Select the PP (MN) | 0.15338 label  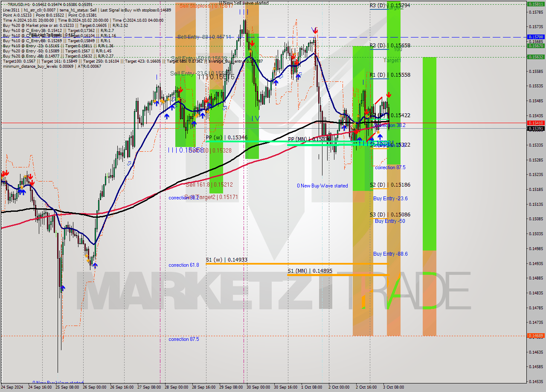309,139
